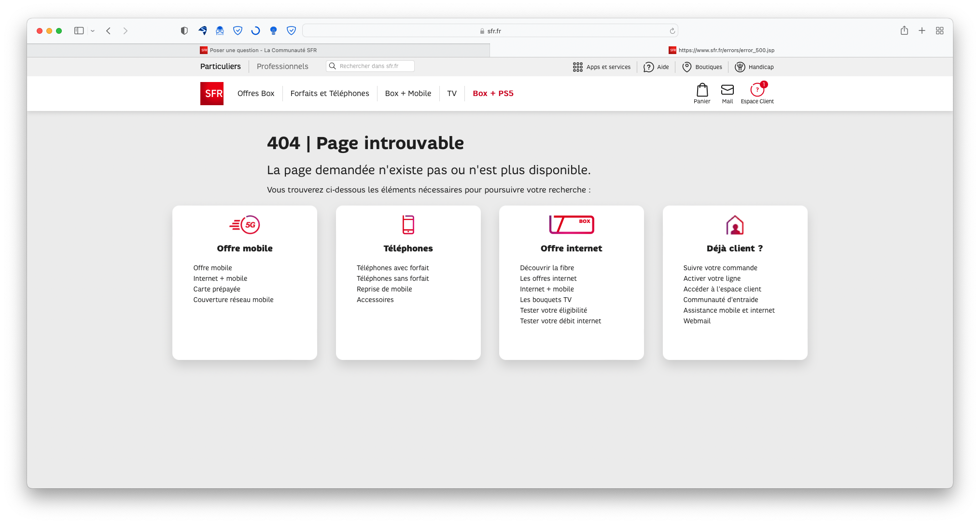Screen dimensions: 980x524
Task: Open the Webmail link
Action: (x=697, y=320)
